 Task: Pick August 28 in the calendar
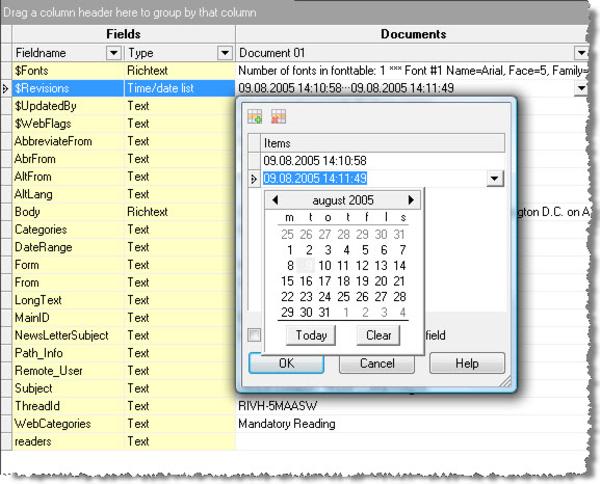coord(399,297)
